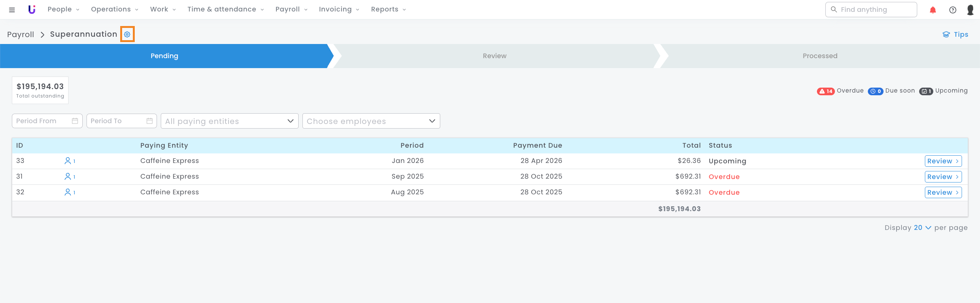Open the Tips link
The image size is (980, 303).
955,34
